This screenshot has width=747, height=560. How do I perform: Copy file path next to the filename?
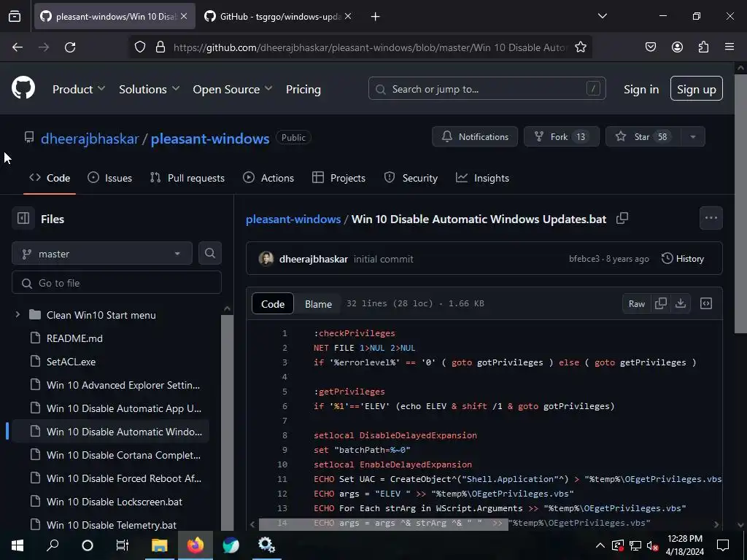622,219
